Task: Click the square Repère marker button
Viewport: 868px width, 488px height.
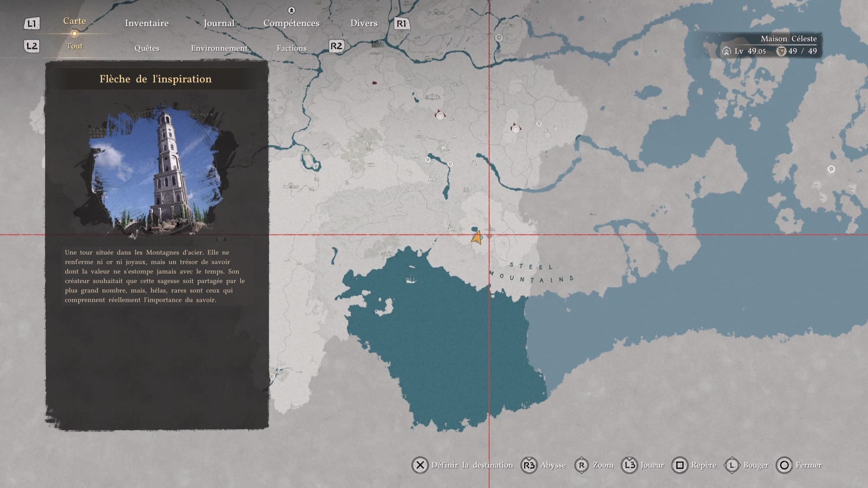Action: coord(679,465)
